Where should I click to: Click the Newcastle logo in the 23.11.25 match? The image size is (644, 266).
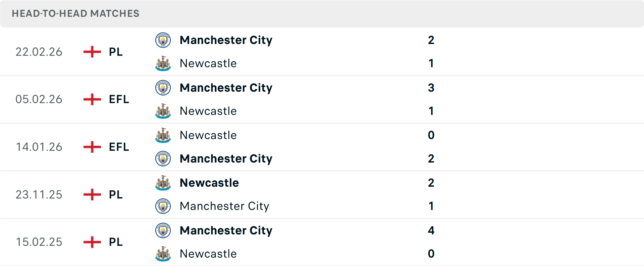click(163, 183)
